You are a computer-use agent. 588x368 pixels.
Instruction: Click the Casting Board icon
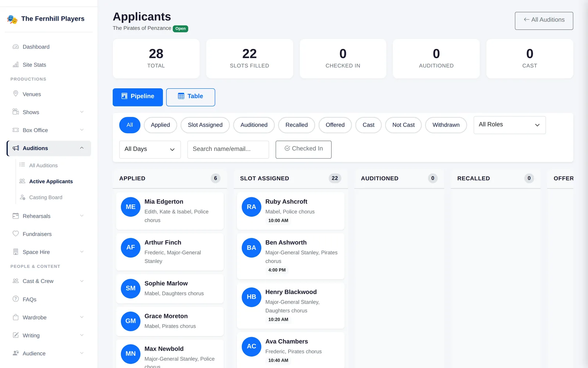22,197
